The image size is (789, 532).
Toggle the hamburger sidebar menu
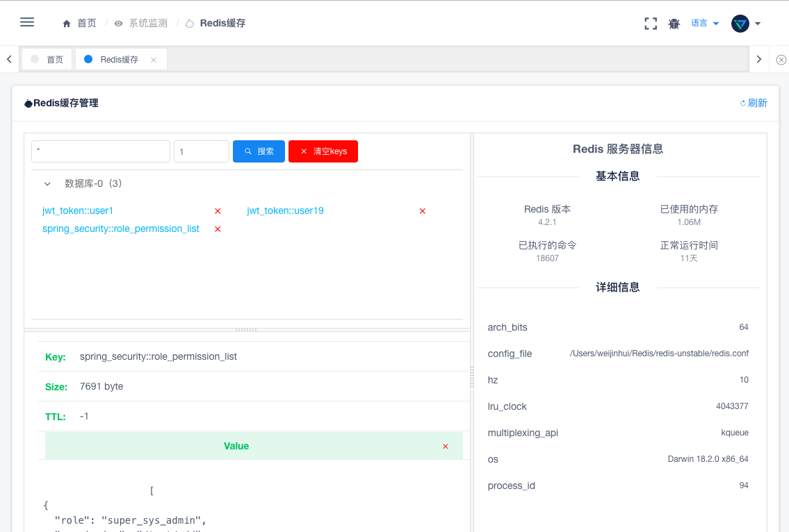(x=27, y=22)
